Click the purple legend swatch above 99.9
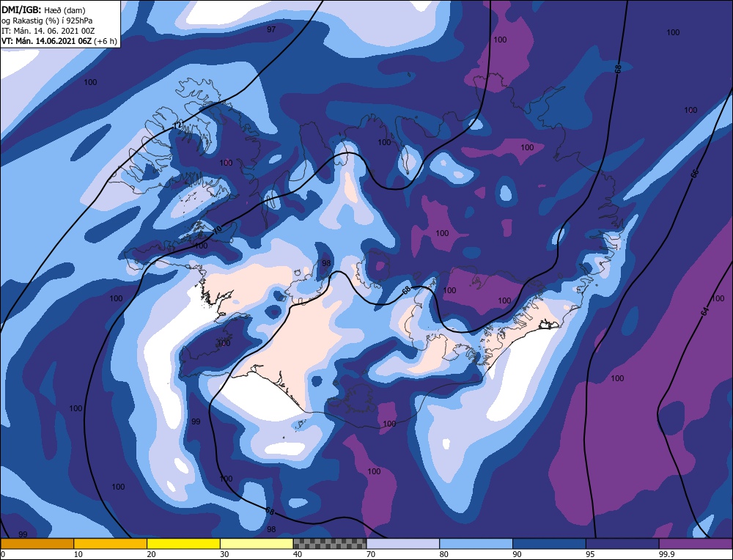733x560 pixels. point(696,544)
